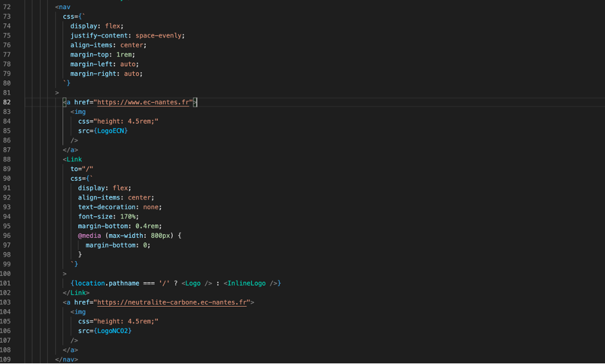This screenshot has height=364, width=605.
Task: Click line number 82 in the gutter
Action: click(x=6, y=102)
